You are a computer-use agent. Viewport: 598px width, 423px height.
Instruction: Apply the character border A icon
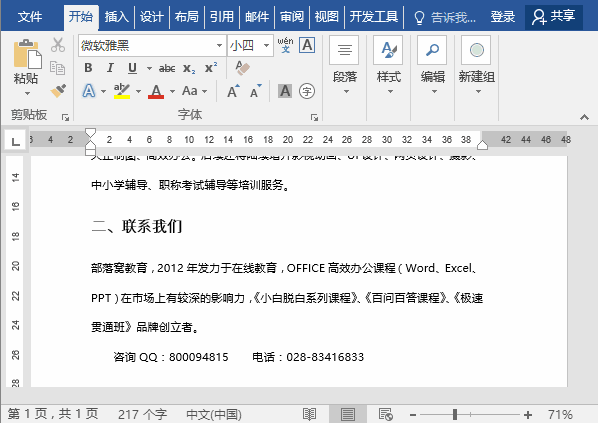point(307,45)
